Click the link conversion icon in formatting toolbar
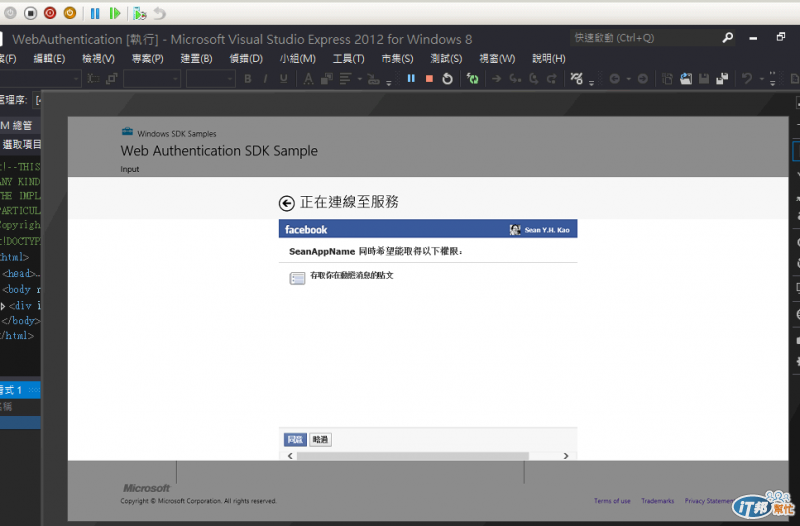The height and width of the screenshot is (526, 800). (x=373, y=79)
